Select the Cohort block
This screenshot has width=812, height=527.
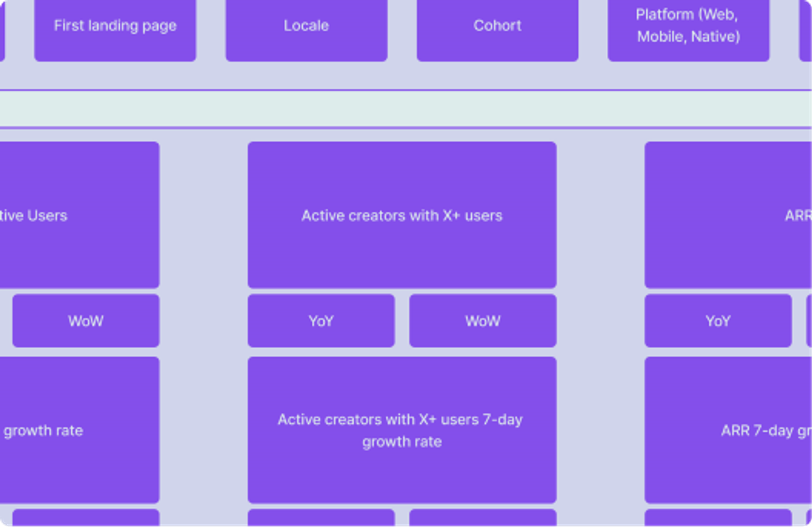click(498, 30)
